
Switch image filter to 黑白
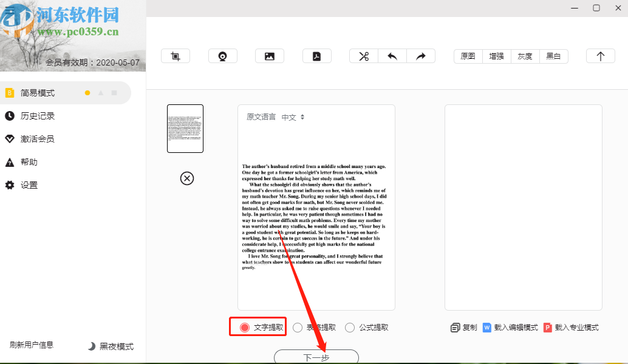(553, 56)
